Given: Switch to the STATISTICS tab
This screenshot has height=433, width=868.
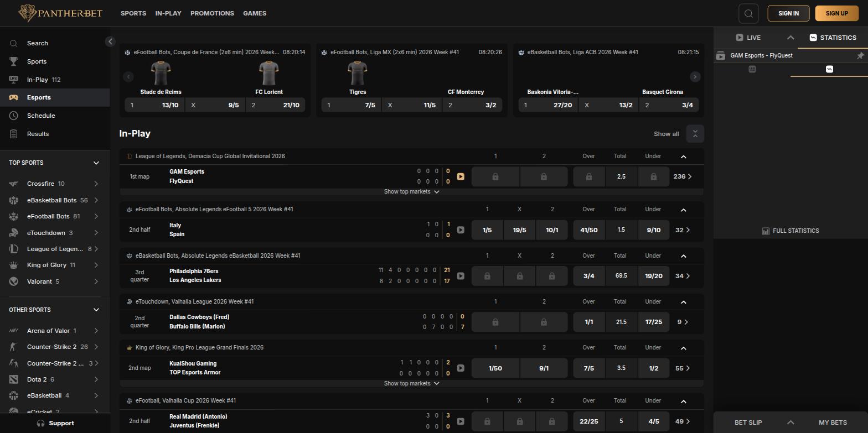Looking at the screenshot, I should point(833,38).
